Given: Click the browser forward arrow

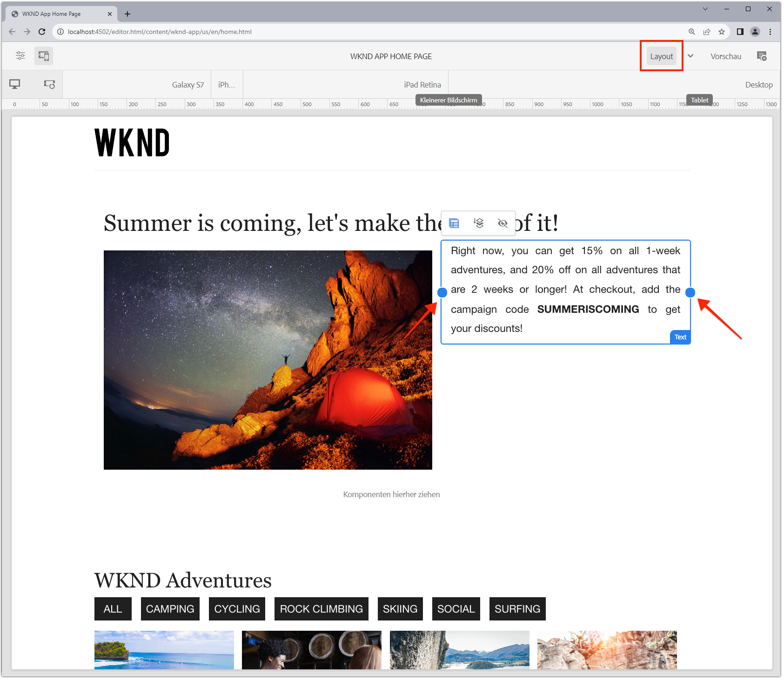Looking at the screenshot, I should pos(27,32).
